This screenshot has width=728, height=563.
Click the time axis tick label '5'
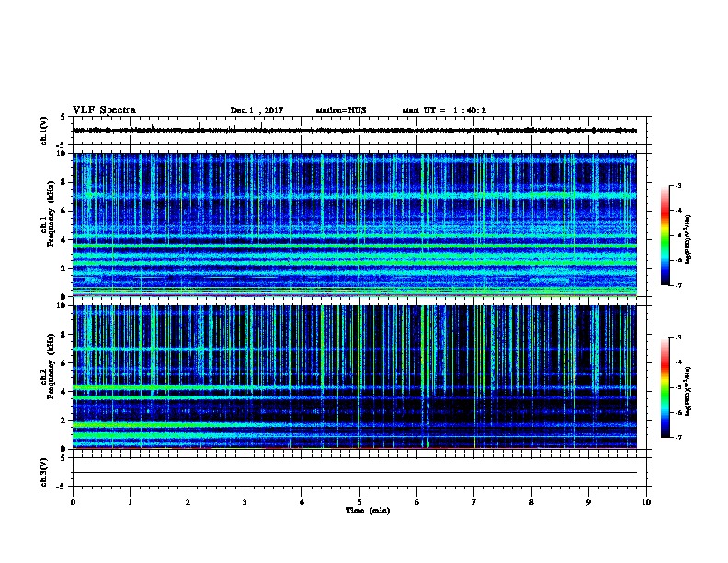pos(359,502)
